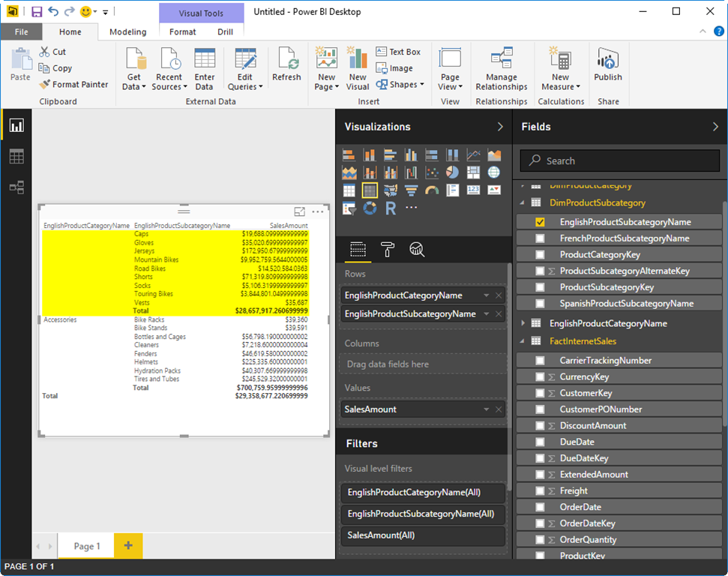Choose the R script visual icon
This screenshot has height=576, width=728.
point(391,208)
